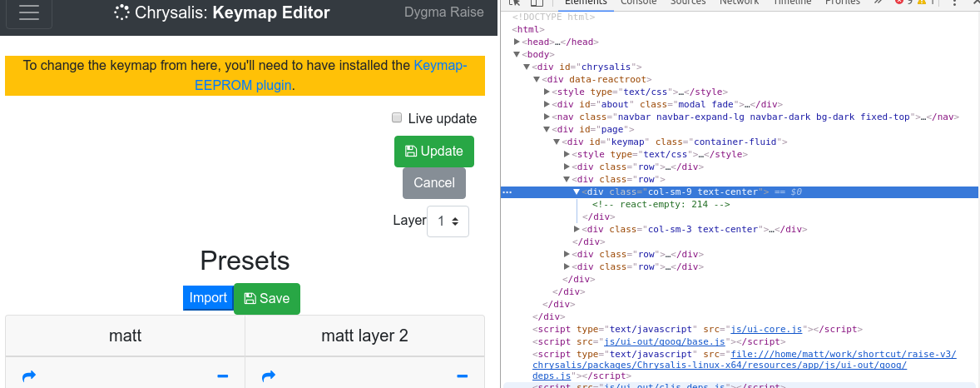Open the hamburger navigation menu
This screenshot has height=388, width=980.
pos(29,12)
